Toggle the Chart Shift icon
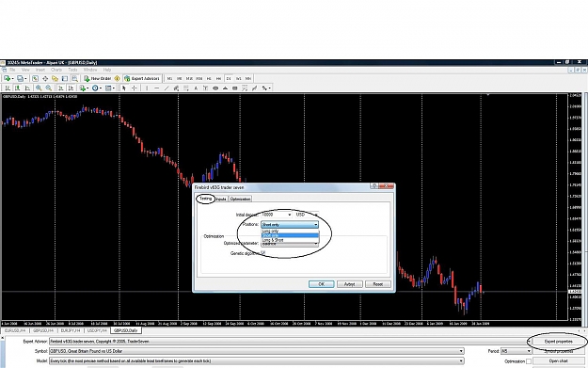The image size is (588, 368). [71, 88]
